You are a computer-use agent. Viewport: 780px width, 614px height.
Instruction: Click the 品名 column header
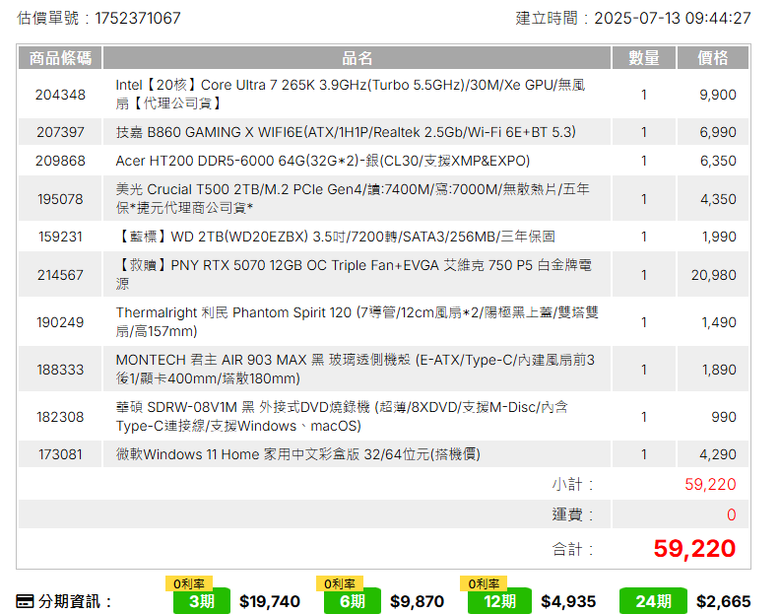point(357,58)
